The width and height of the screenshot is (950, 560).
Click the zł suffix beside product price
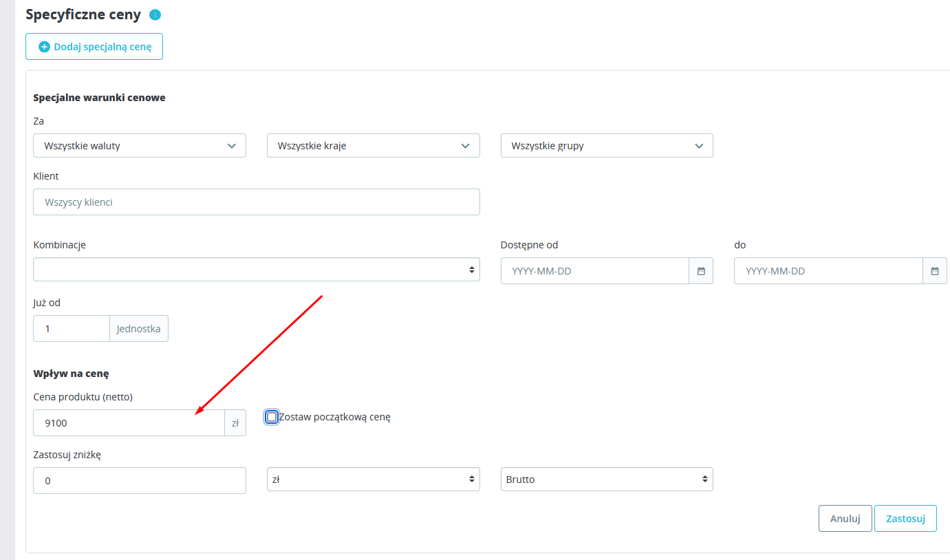pyautogui.click(x=235, y=423)
